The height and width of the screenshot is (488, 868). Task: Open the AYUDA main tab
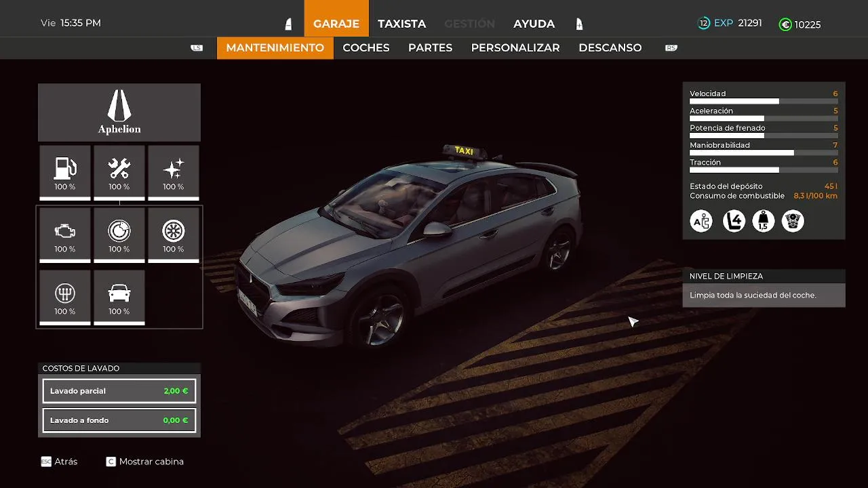click(x=534, y=24)
